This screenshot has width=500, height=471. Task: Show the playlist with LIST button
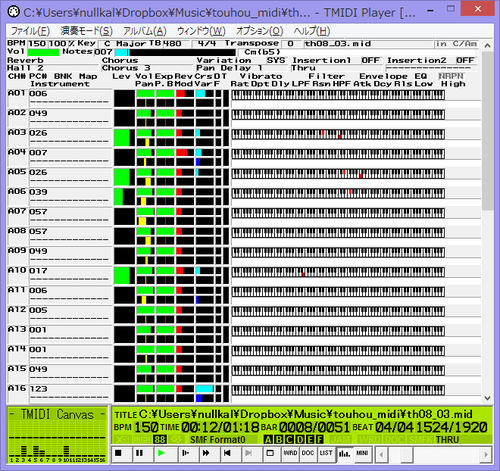pyautogui.click(x=326, y=454)
